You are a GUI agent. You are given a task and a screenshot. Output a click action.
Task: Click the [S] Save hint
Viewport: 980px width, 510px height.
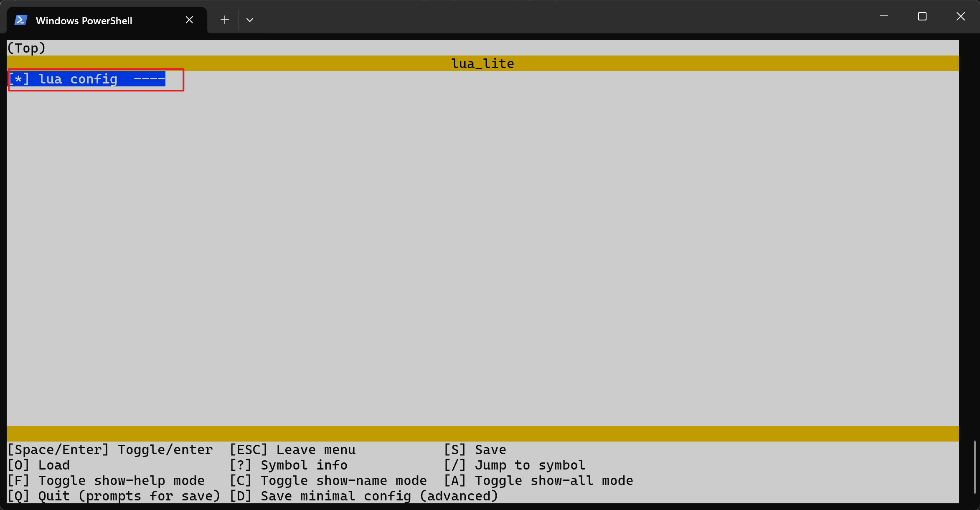tap(475, 449)
